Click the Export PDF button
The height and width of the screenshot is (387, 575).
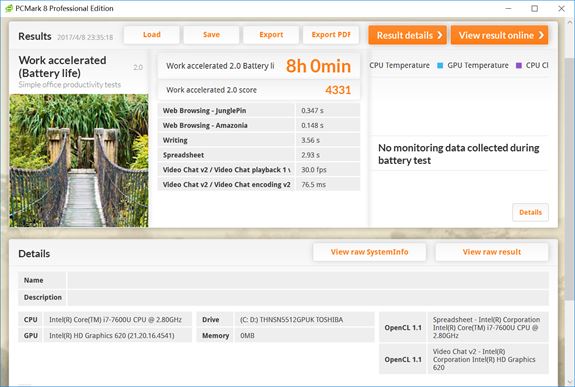tap(331, 35)
